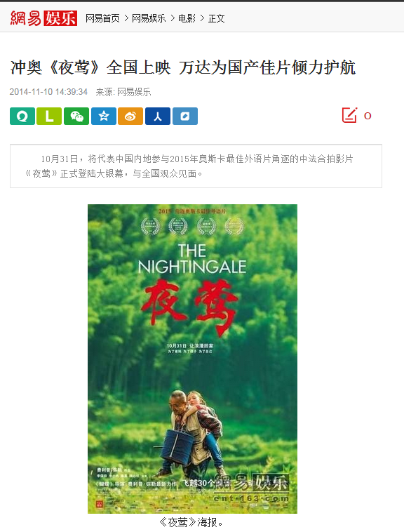Image resolution: width=404 pixels, height=532 pixels.
Task: Share to Qzone star icon
Action: [104, 116]
